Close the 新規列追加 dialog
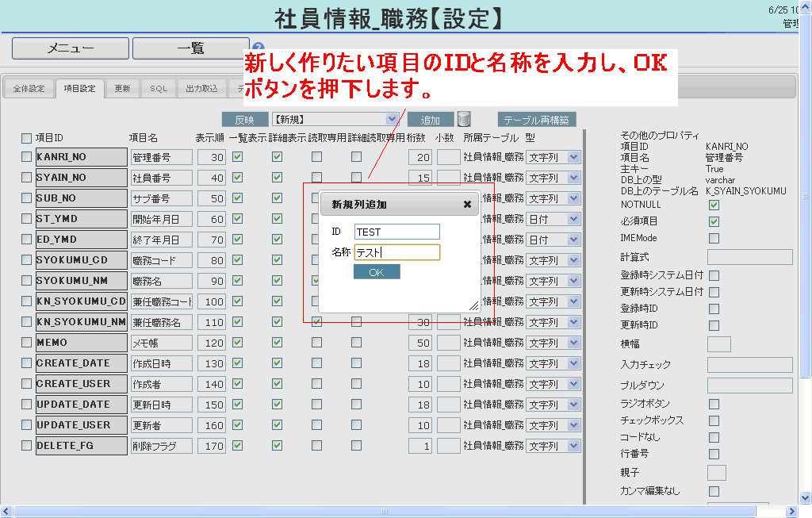Screen dimensions: 812x518 [467, 204]
